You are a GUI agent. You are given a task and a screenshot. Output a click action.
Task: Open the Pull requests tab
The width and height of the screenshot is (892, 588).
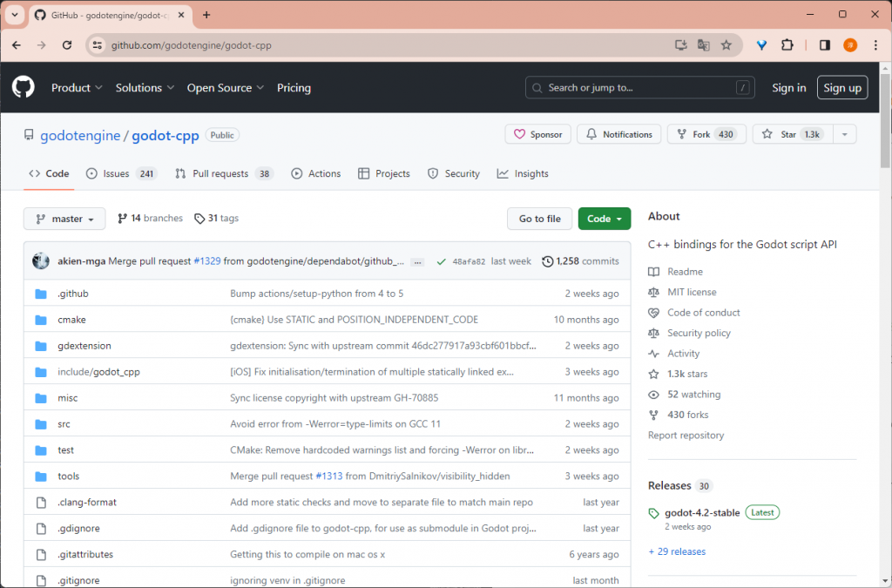pos(224,174)
